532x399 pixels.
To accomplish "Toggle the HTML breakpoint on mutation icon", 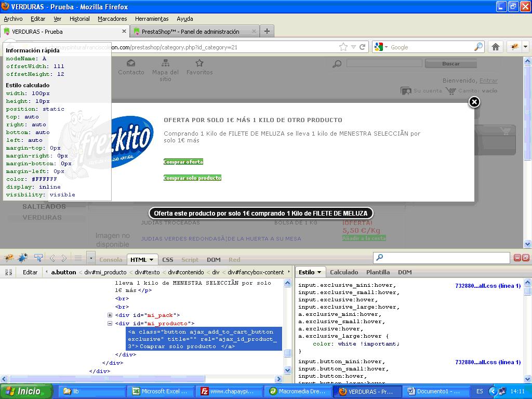I will (x=8, y=272).
